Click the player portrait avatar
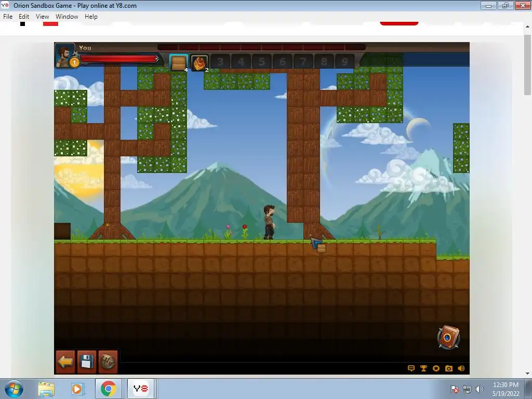Screen dimensions: 532x399 (65, 55)
